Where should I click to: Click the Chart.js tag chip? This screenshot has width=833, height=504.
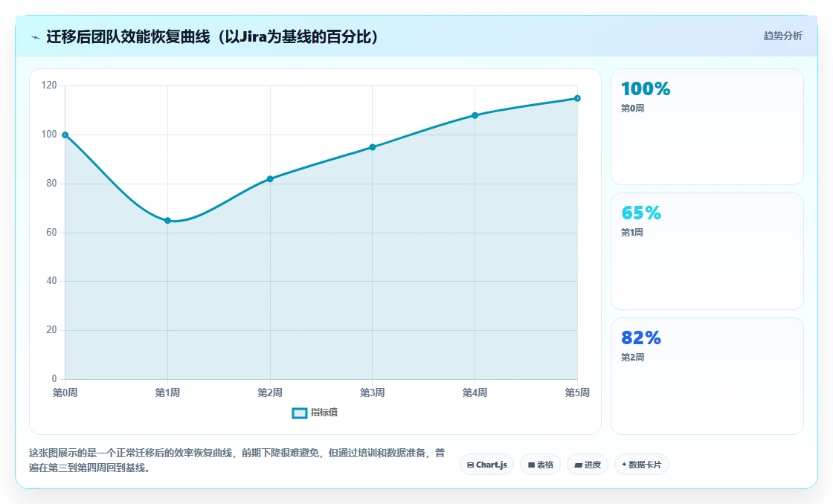tap(486, 465)
